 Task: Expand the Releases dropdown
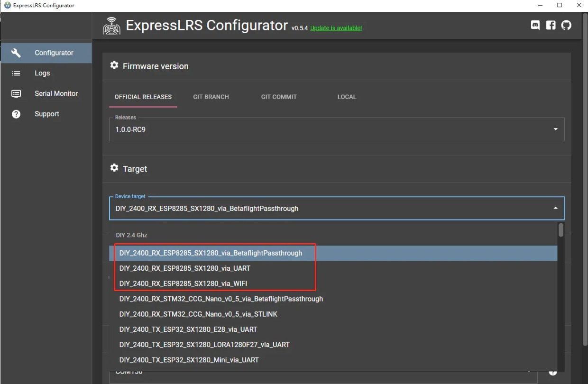(555, 129)
